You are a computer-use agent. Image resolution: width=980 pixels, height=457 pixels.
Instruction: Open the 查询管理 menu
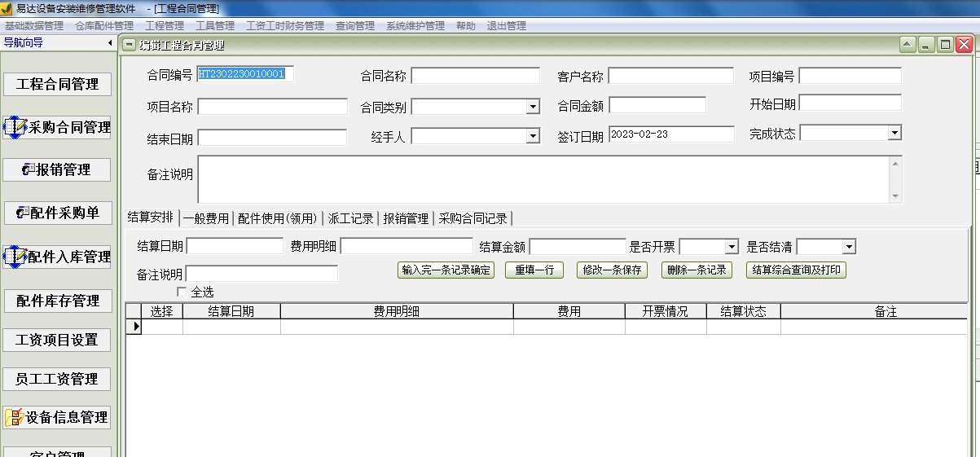355,26
